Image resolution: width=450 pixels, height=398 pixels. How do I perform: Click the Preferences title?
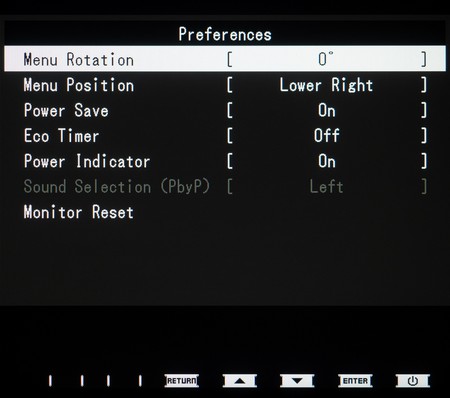tap(225, 34)
